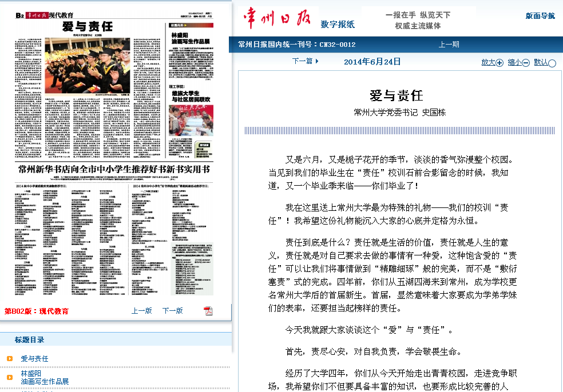The width and height of the screenshot is (563, 392).
Task: Go to previous page with 上一版
Action: (x=141, y=311)
